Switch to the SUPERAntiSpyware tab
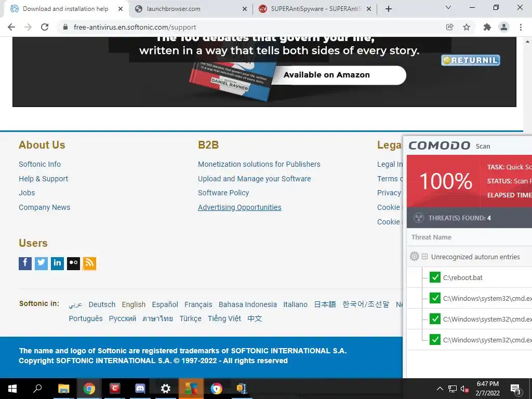 coord(315,9)
